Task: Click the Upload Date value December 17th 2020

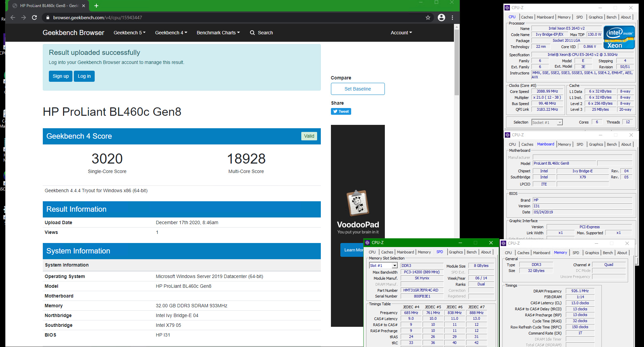Action: [x=187, y=222]
